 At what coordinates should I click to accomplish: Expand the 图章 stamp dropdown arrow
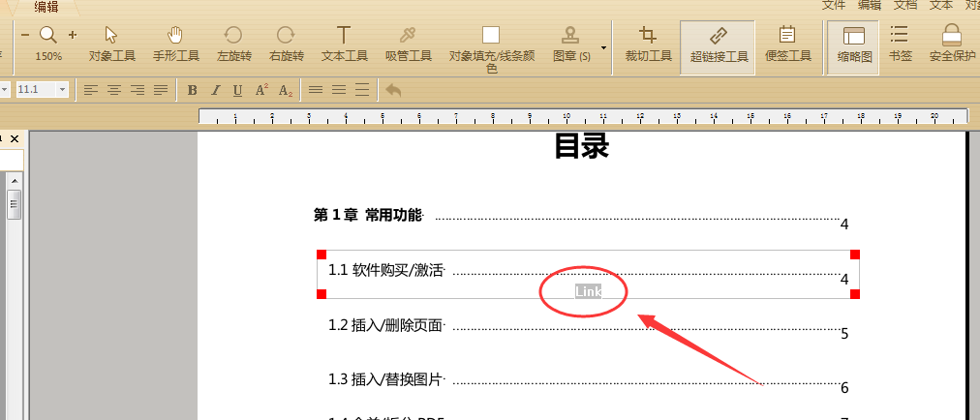coord(603,47)
